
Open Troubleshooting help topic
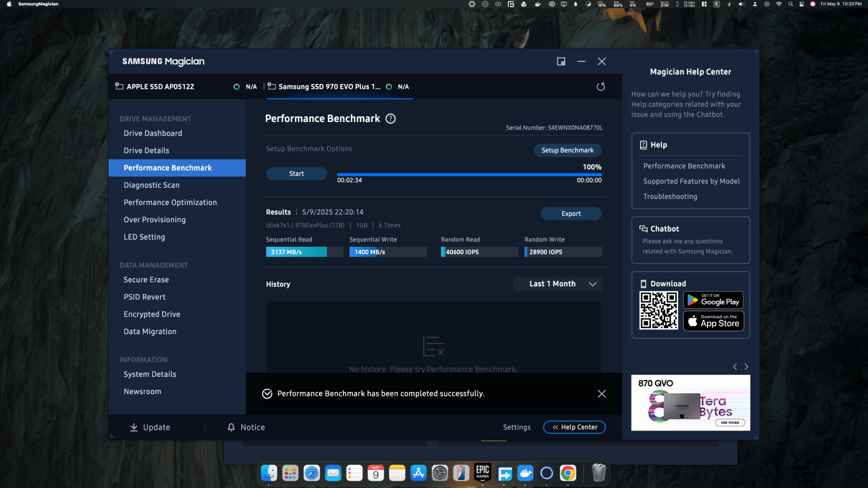point(671,196)
